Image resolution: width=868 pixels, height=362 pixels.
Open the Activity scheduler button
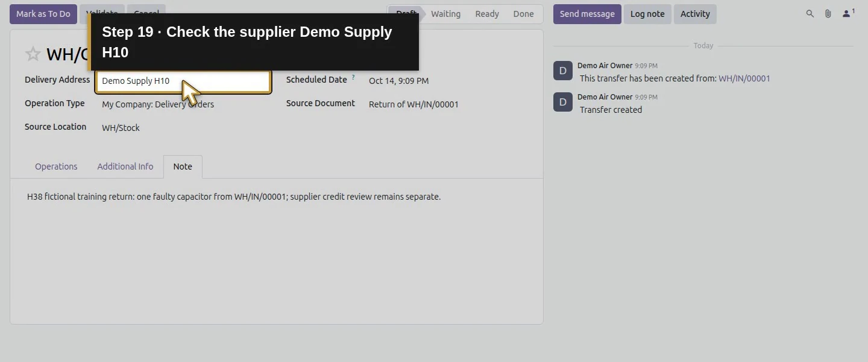695,14
